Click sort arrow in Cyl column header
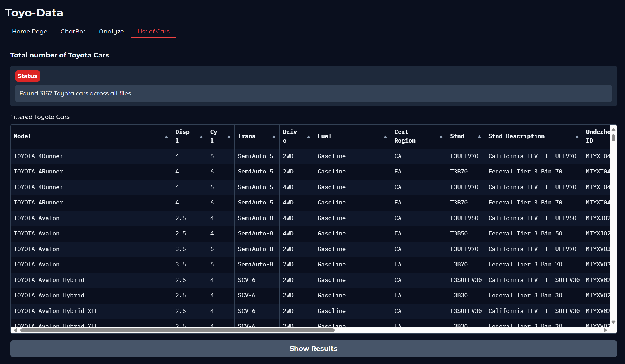 pyautogui.click(x=229, y=137)
